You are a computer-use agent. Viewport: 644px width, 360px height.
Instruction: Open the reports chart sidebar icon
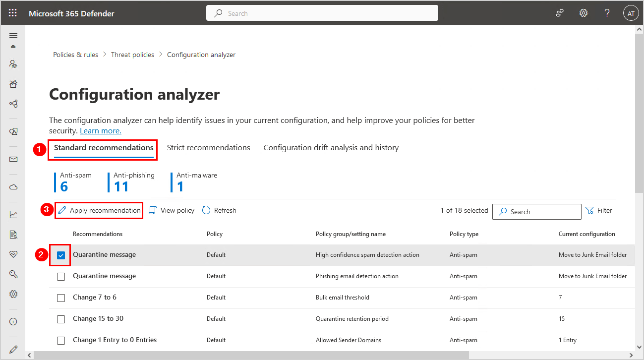(x=13, y=215)
